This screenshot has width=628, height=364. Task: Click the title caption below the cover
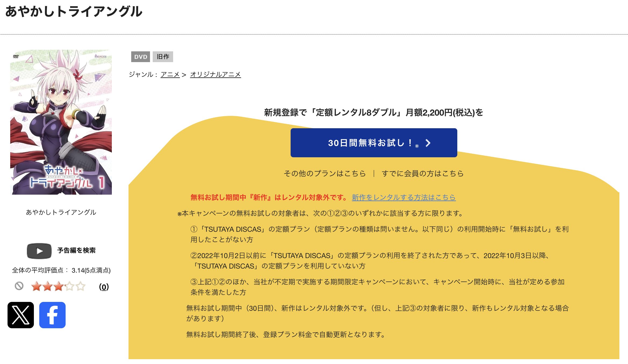(x=61, y=212)
